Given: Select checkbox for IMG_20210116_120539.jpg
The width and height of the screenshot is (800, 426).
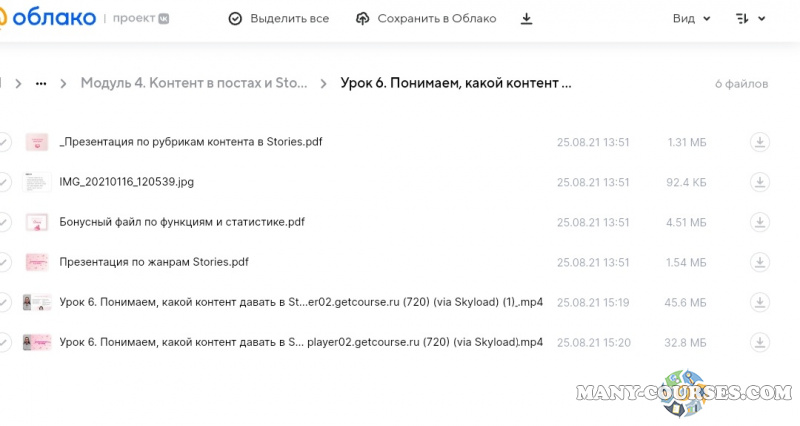Looking at the screenshot, I should [x=4, y=182].
